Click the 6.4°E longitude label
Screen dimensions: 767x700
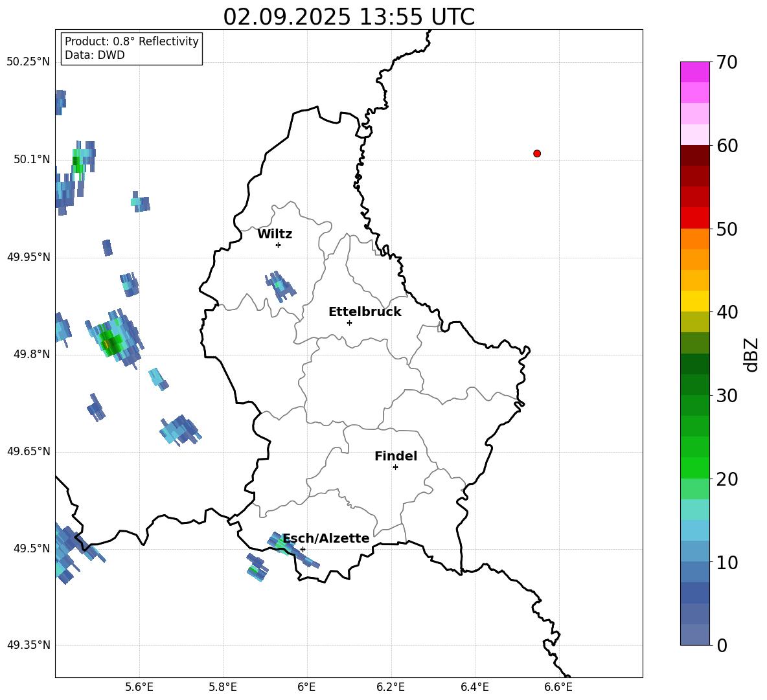click(x=474, y=687)
